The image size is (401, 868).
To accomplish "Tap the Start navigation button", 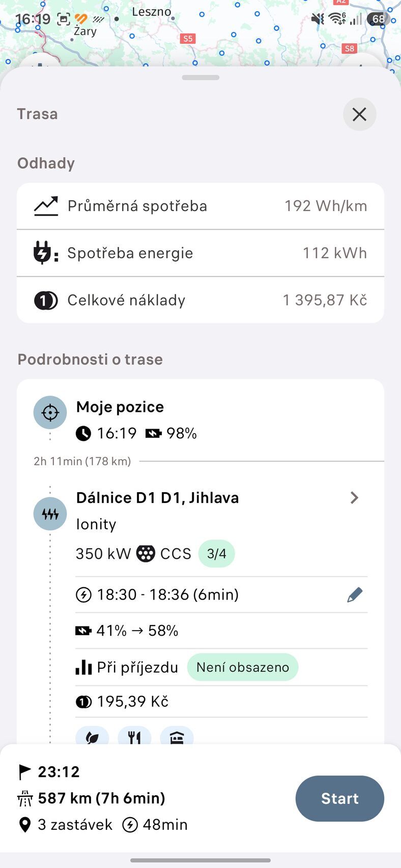I will click(x=339, y=798).
